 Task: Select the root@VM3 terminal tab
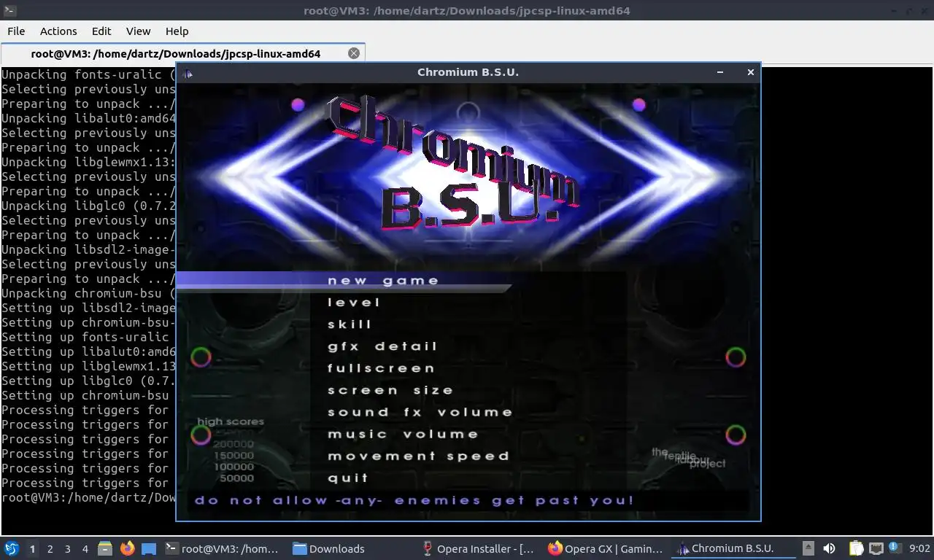pos(175,53)
